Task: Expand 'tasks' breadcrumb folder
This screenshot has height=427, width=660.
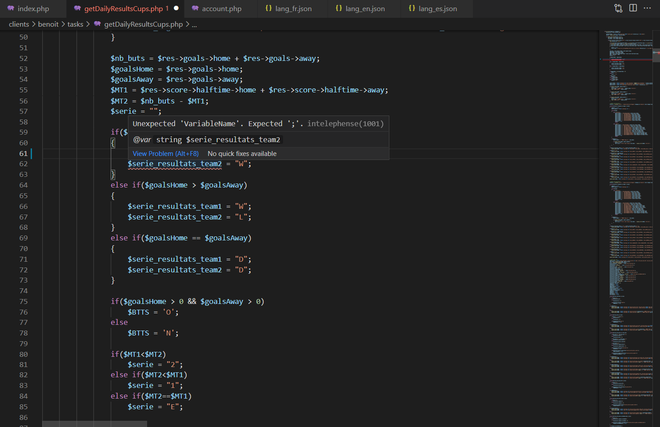Action: click(75, 23)
